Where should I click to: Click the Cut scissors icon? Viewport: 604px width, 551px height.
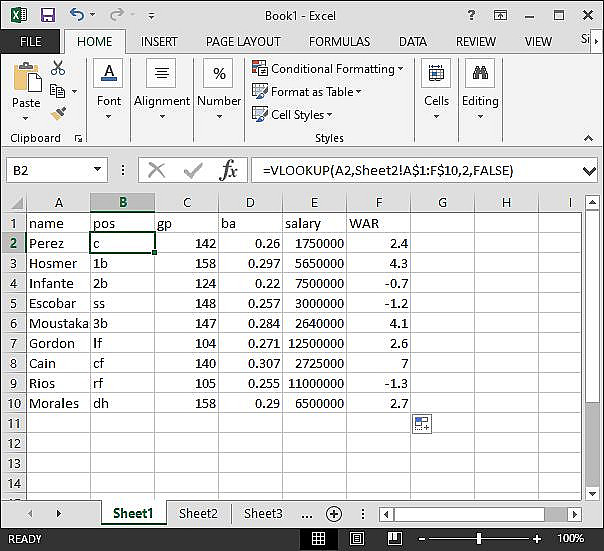point(58,67)
